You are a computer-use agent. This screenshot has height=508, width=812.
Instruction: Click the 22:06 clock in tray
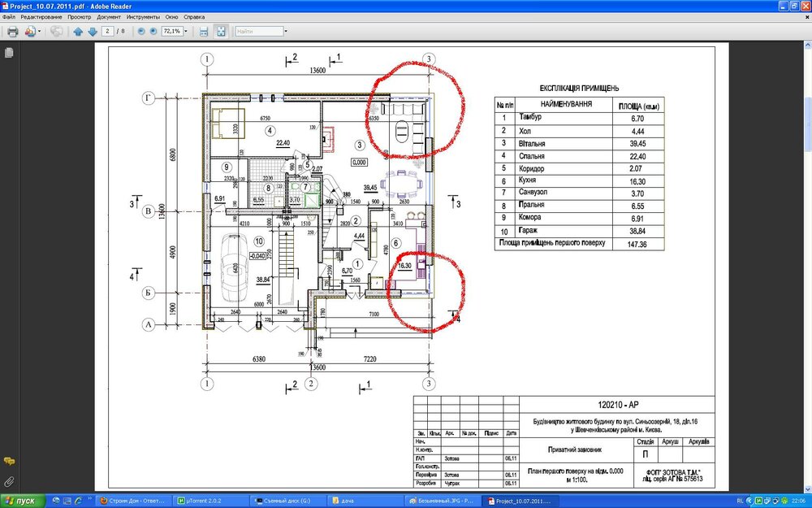(x=798, y=501)
